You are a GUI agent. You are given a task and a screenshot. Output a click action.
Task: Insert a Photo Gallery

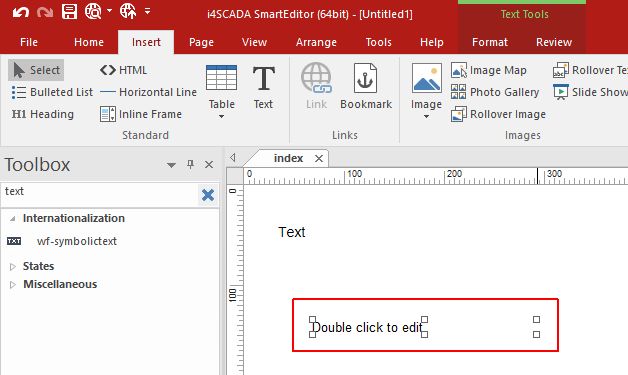point(495,92)
